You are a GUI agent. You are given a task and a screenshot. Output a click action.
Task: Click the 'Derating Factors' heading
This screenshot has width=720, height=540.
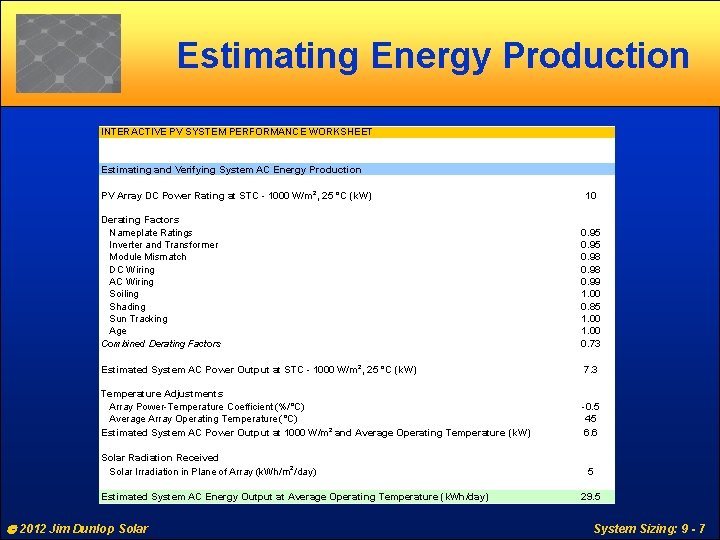[140, 219]
